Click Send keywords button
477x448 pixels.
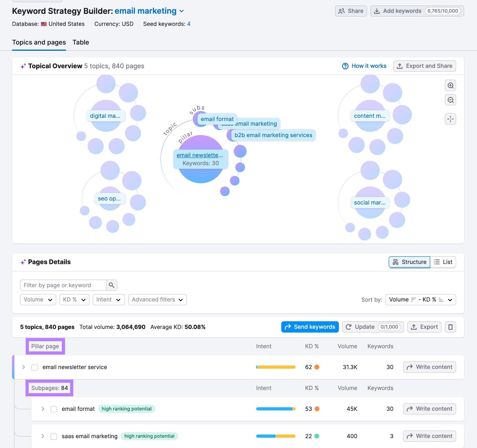(310, 327)
